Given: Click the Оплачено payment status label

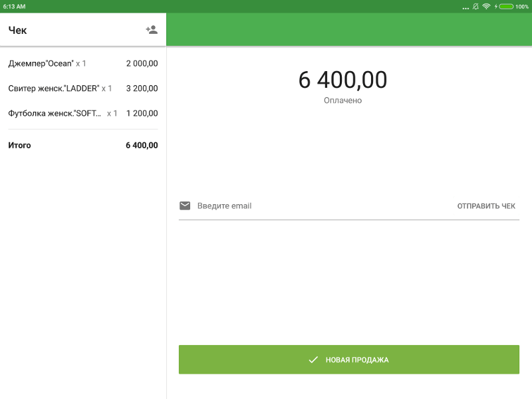Looking at the screenshot, I should click(343, 100).
